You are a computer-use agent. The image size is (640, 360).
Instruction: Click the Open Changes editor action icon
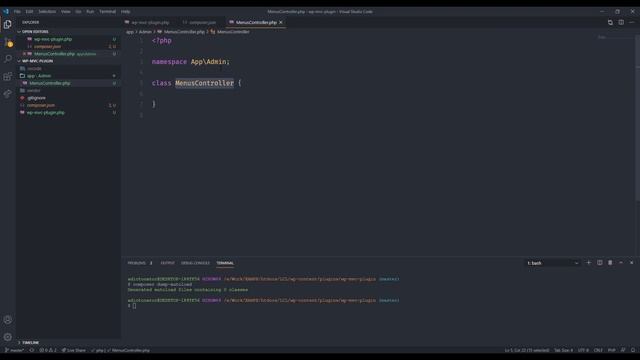[610, 22]
